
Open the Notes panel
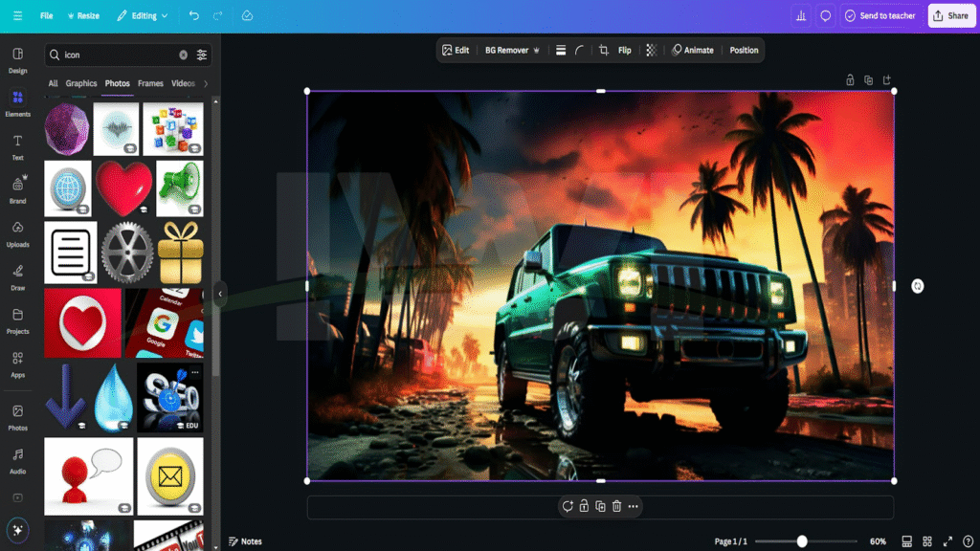[x=245, y=541]
